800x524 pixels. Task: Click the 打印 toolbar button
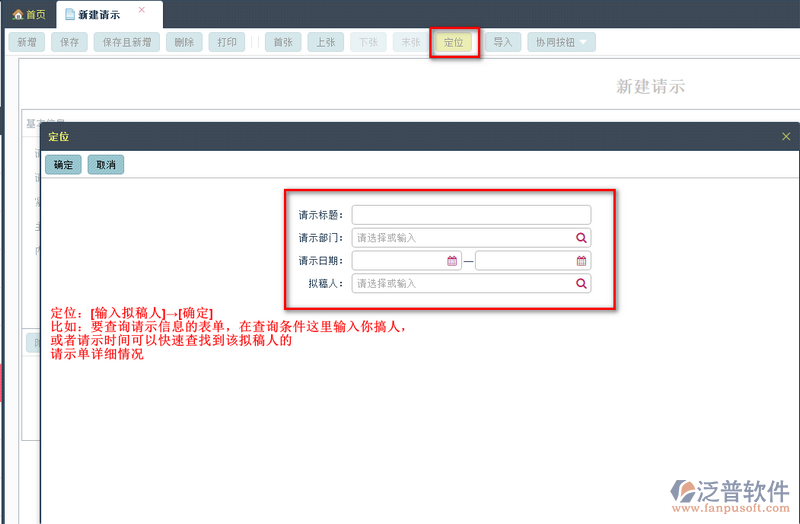pyautogui.click(x=228, y=42)
